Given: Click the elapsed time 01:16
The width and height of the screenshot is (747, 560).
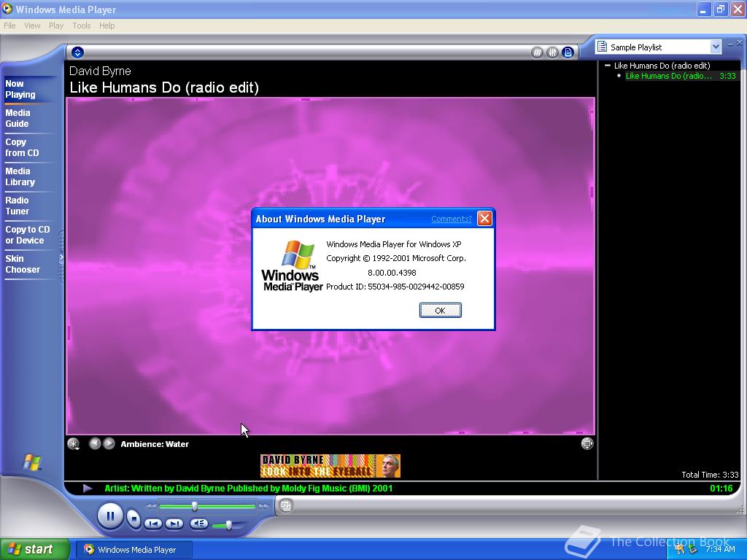Looking at the screenshot, I should point(721,488).
